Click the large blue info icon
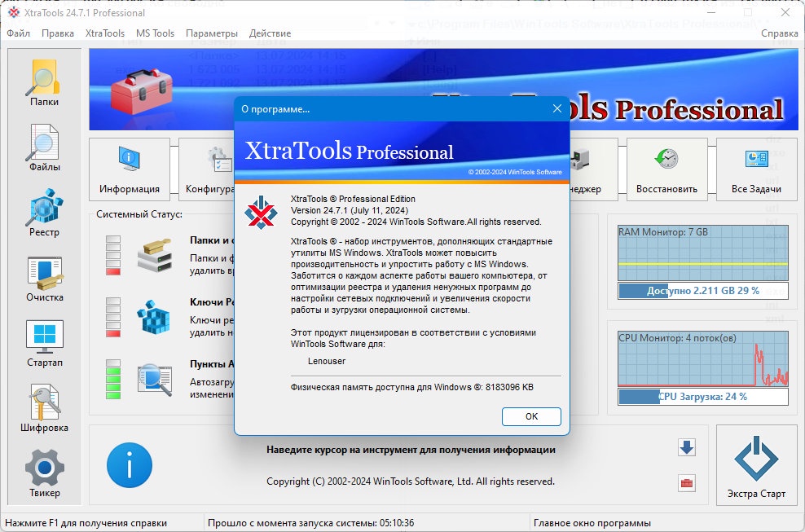 [x=130, y=465]
